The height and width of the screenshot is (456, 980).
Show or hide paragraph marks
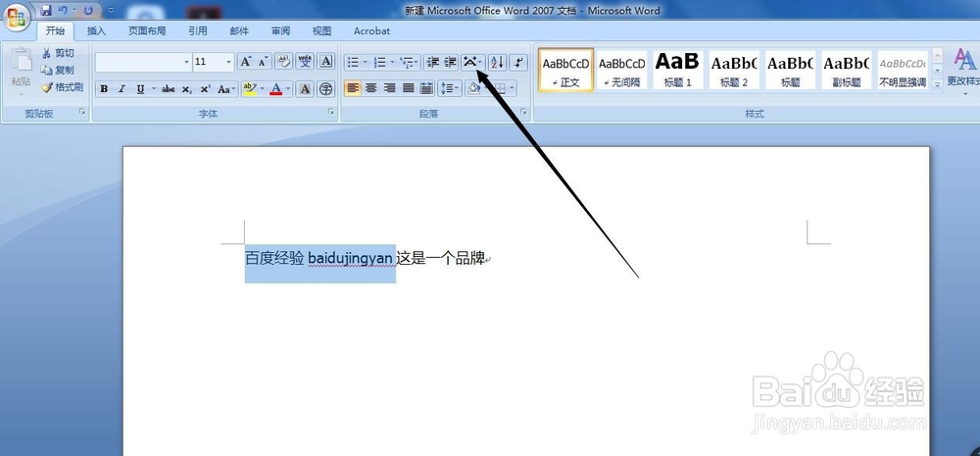click(x=518, y=62)
